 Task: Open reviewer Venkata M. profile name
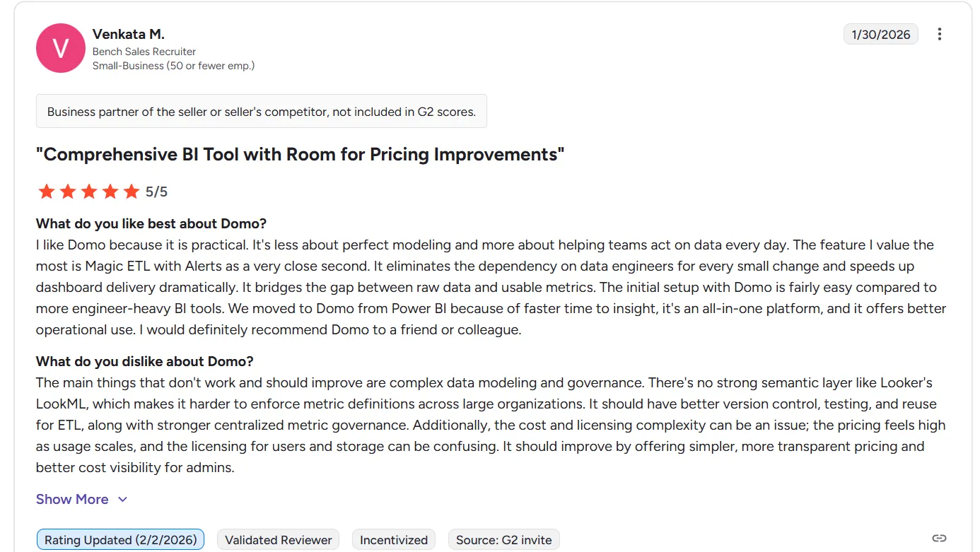[x=128, y=34]
